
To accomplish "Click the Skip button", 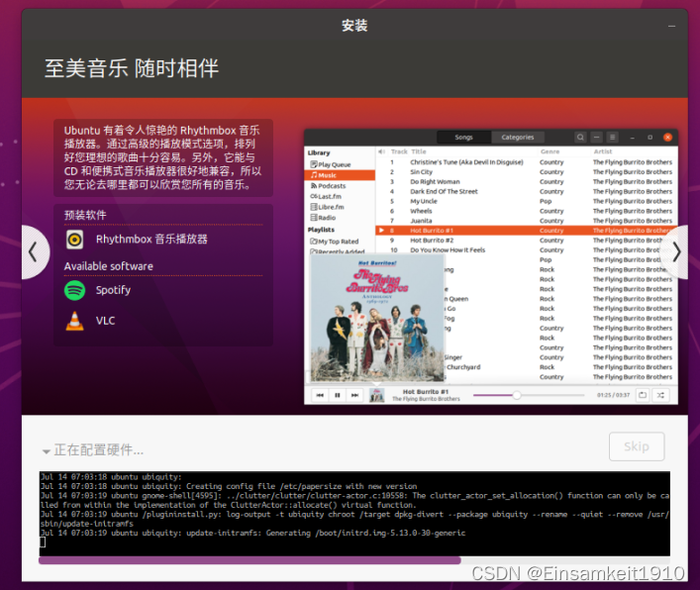I will pyautogui.click(x=637, y=446).
